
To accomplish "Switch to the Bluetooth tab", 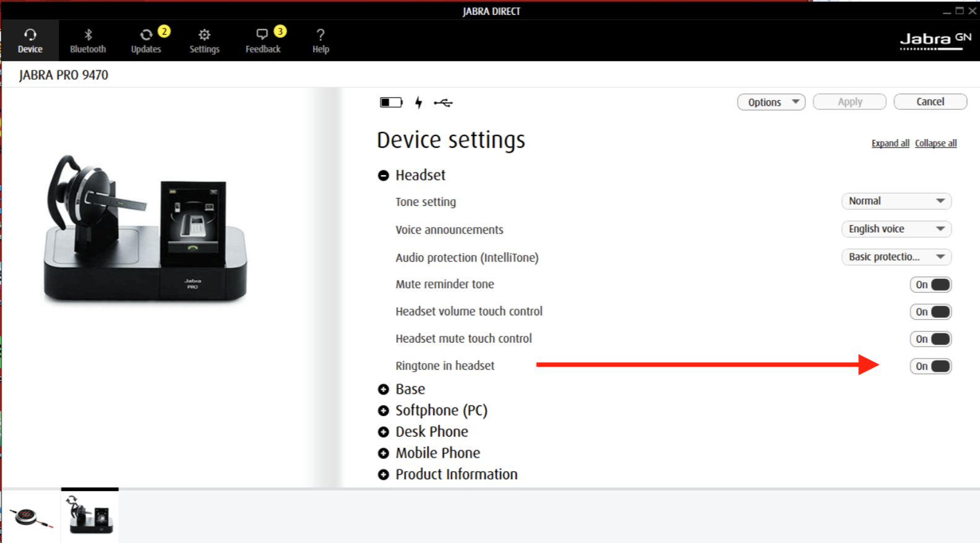I will (x=88, y=40).
